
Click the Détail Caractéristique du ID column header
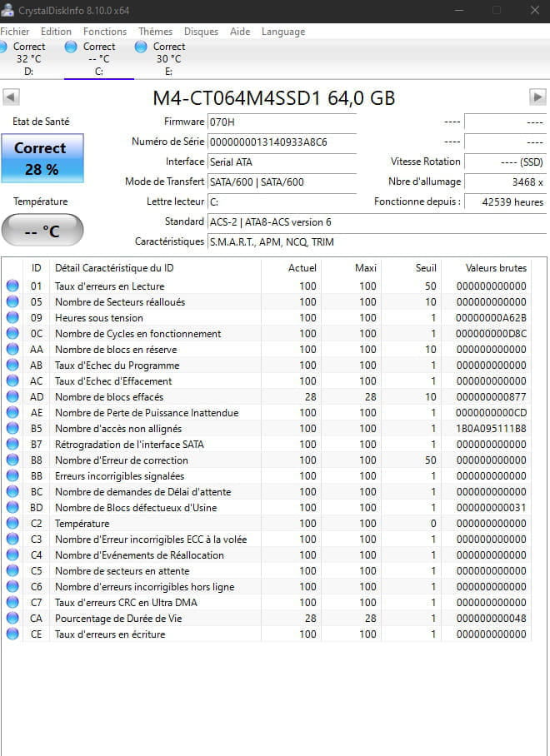(x=155, y=268)
